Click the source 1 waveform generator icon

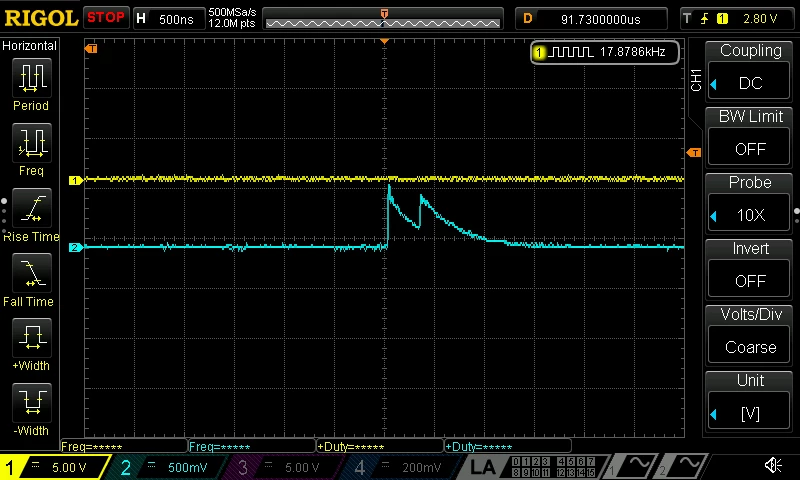631,466
